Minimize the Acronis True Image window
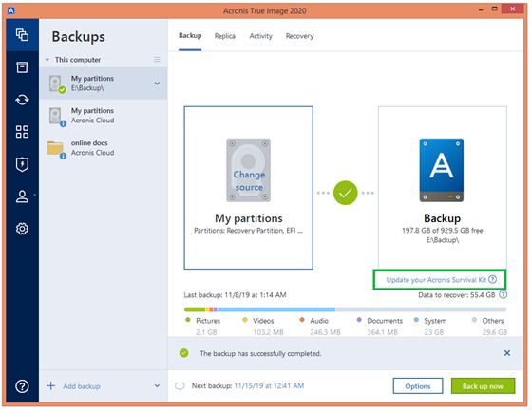The image size is (532, 411). point(481,10)
